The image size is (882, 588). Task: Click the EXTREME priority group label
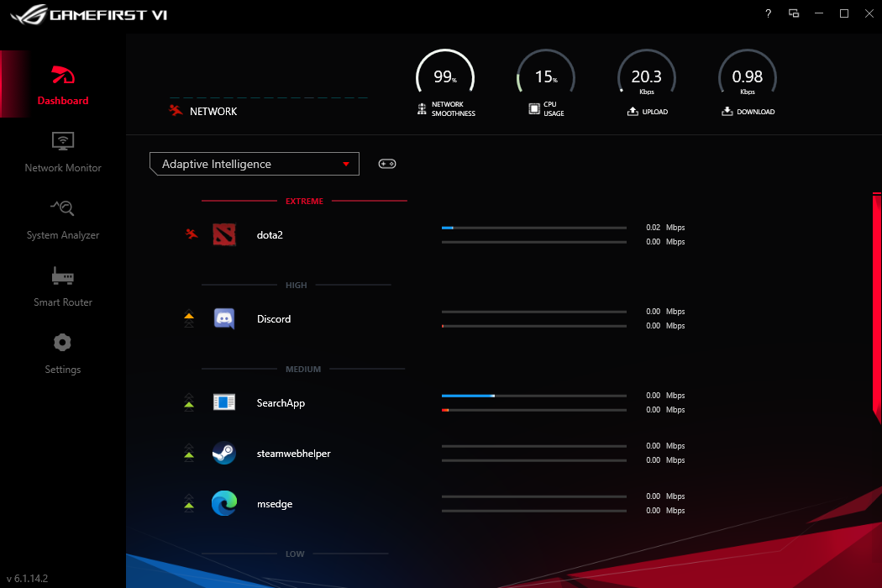click(304, 201)
